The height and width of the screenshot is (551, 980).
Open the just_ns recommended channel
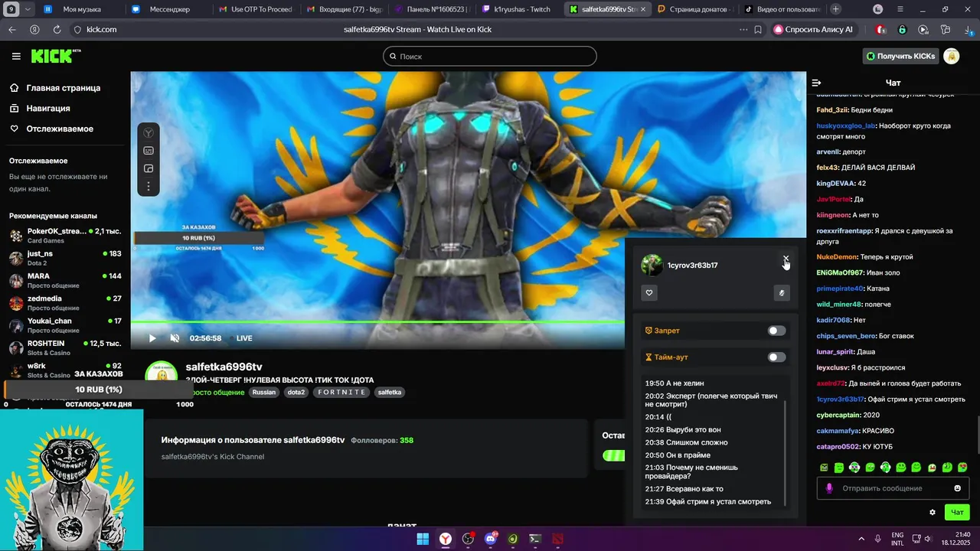[x=65, y=257]
